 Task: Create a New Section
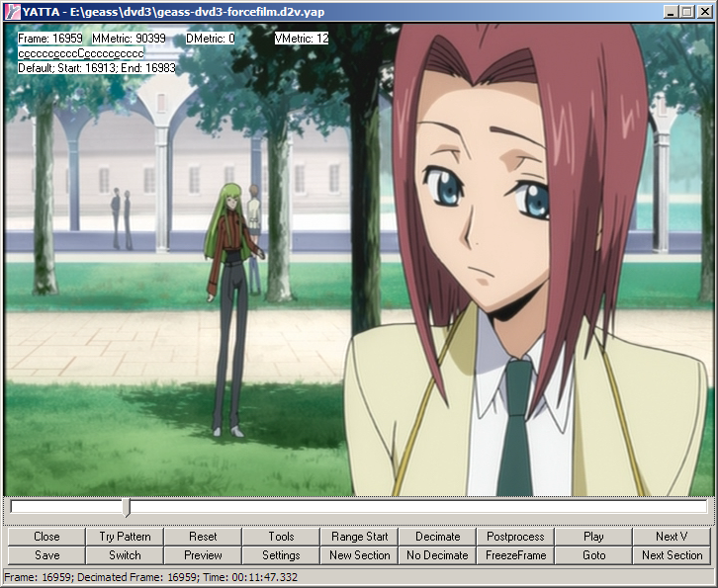(x=359, y=555)
